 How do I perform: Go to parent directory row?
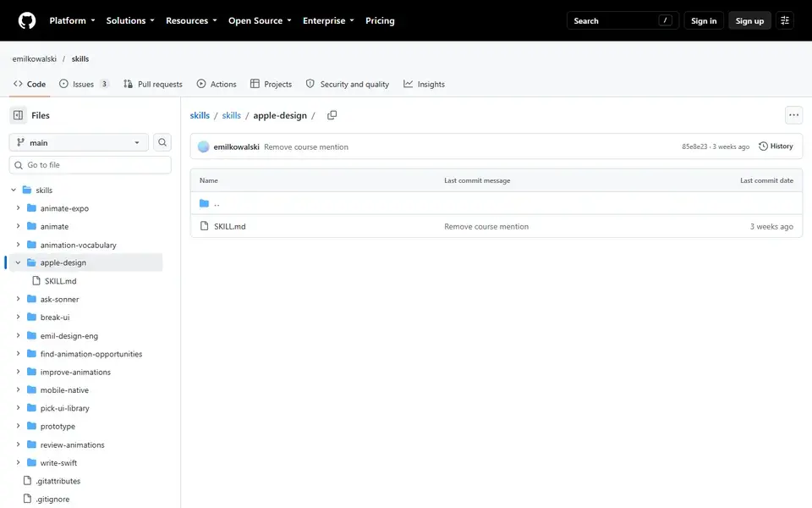497,203
